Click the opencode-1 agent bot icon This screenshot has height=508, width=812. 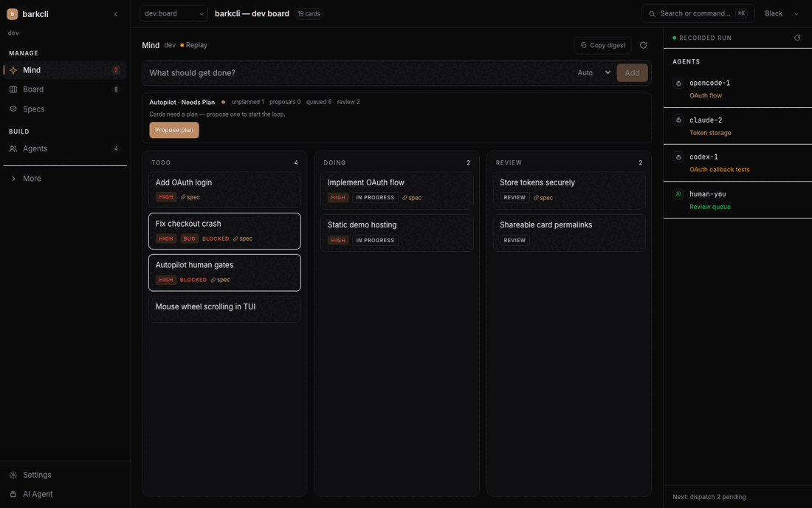point(678,83)
